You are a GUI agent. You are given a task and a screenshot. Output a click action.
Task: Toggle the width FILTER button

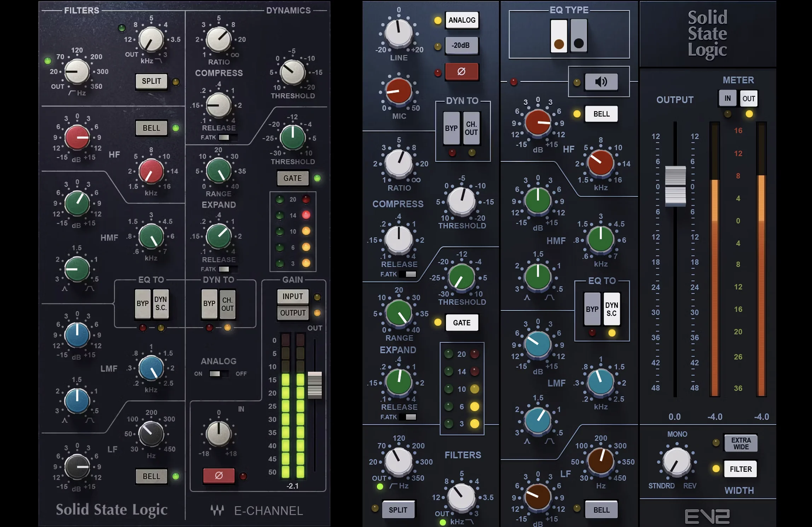click(x=741, y=469)
